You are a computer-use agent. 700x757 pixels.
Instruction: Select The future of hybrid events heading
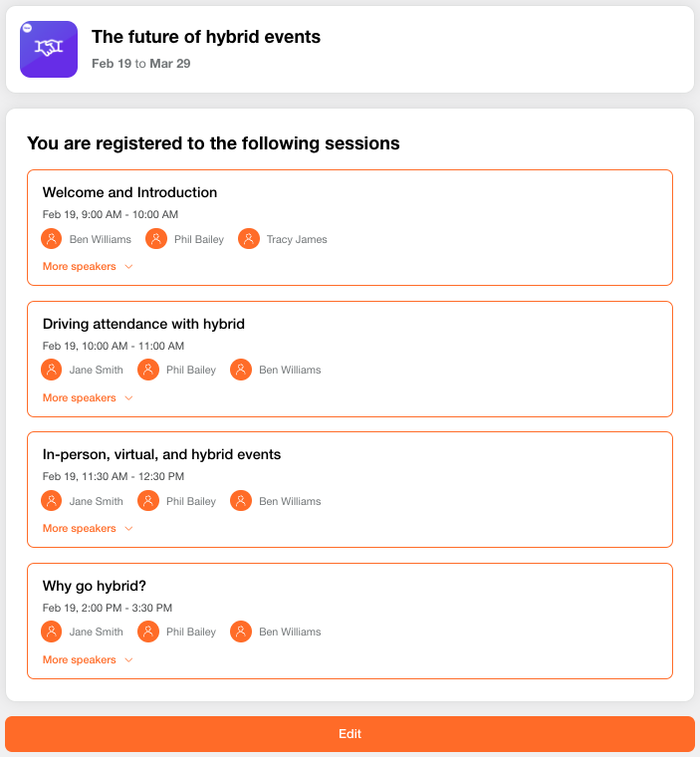(206, 37)
